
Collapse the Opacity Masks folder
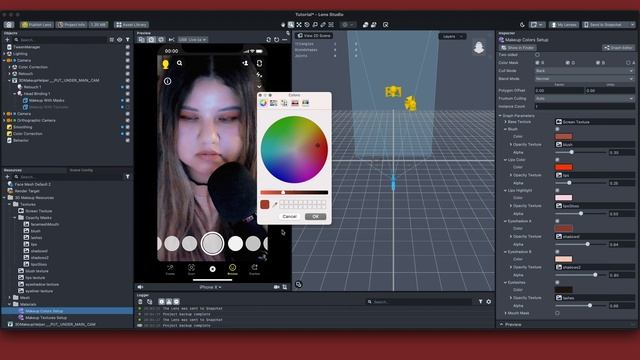click(15, 218)
